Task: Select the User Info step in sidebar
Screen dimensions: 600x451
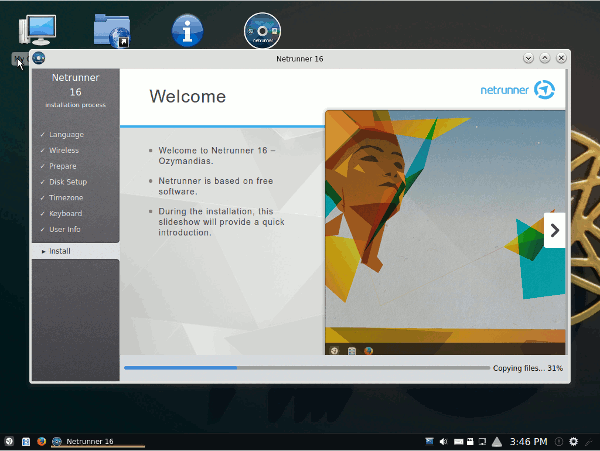Action: click(65, 230)
